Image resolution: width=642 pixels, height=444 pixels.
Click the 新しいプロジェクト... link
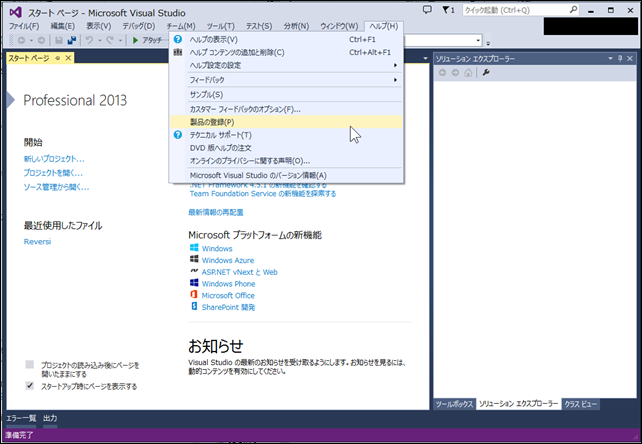pos(54,159)
